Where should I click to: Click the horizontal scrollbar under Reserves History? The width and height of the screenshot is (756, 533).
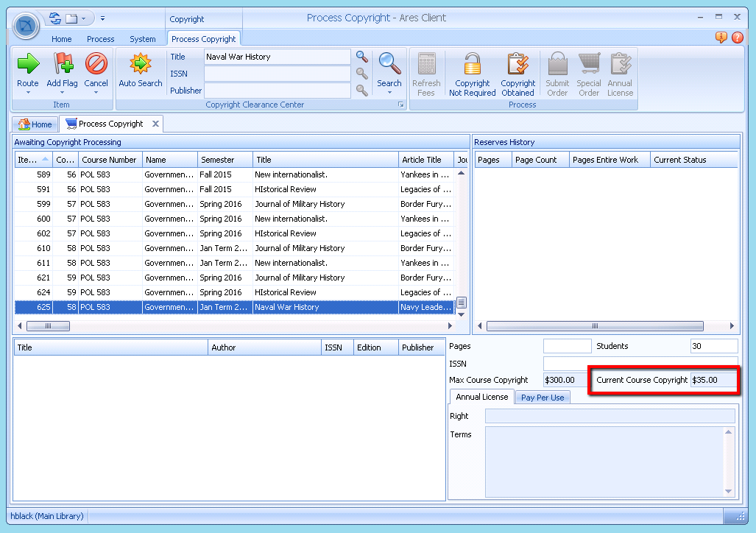594,326
